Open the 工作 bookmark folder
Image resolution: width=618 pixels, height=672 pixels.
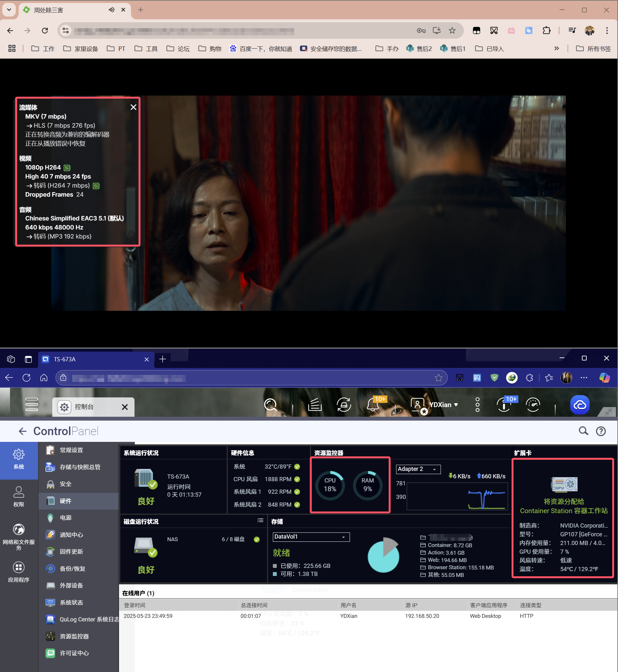pos(43,49)
